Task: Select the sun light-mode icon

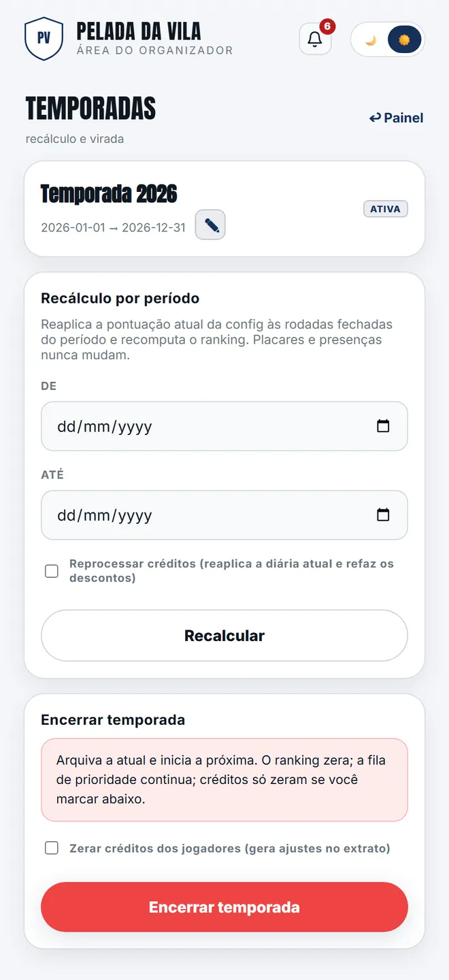Action: (x=405, y=39)
